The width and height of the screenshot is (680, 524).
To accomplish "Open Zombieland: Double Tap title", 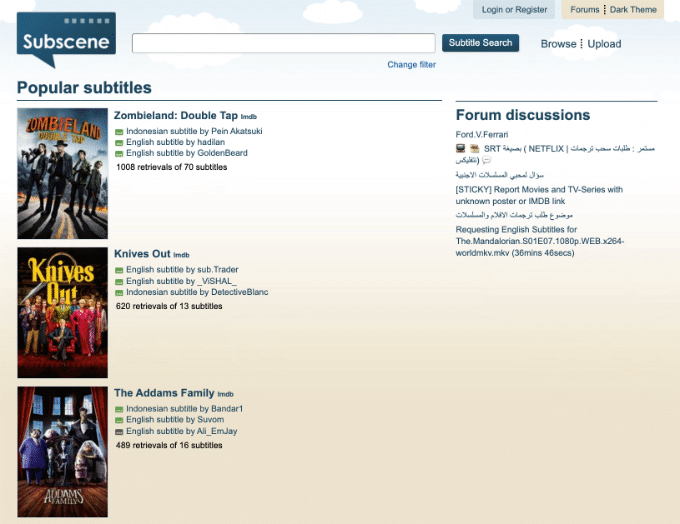I will (176, 115).
